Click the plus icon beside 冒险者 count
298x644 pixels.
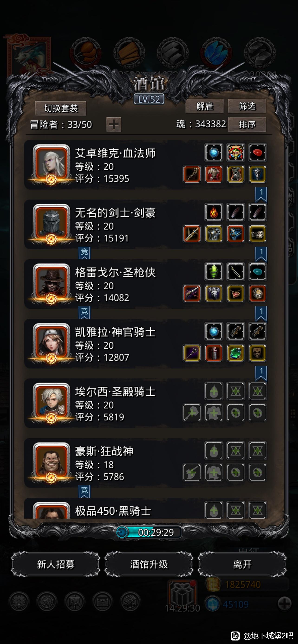coord(114,124)
